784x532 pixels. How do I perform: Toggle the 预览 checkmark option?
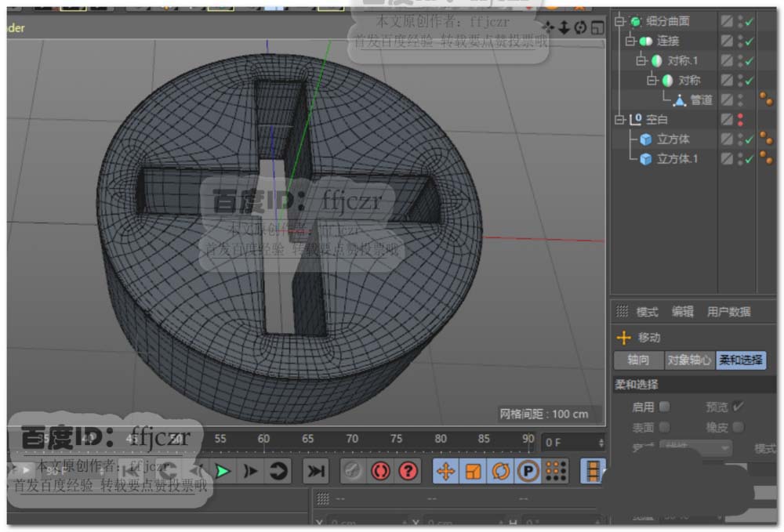pos(738,407)
